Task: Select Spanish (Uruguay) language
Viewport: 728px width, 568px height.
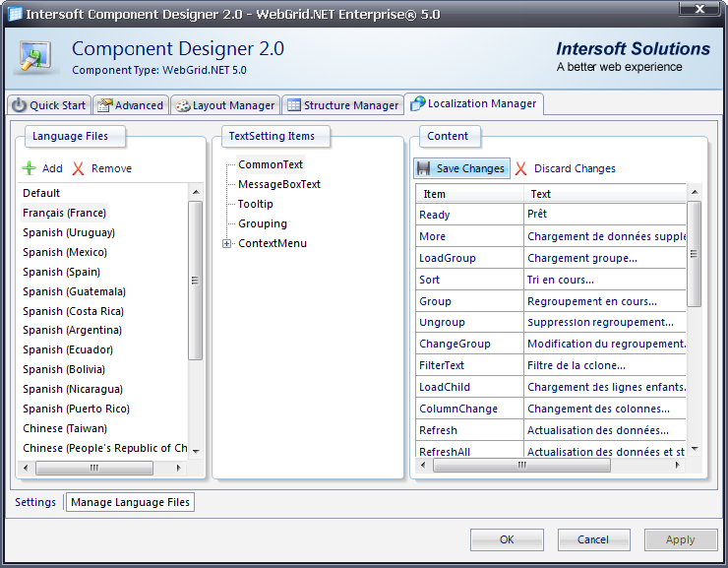Action: 69,232
